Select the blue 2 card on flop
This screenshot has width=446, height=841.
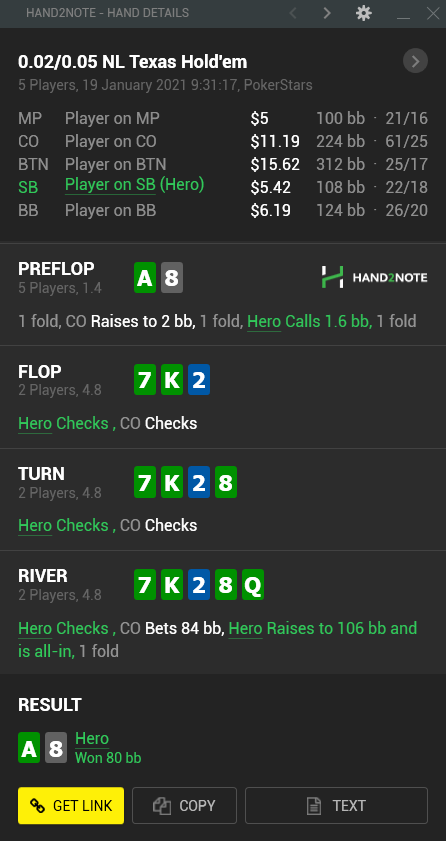point(199,380)
